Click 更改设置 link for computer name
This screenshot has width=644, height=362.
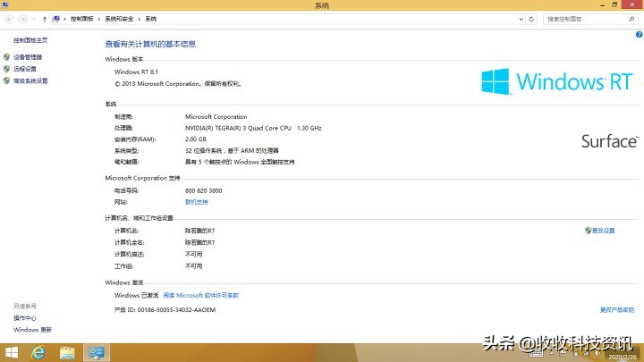click(x=603, y=231)
